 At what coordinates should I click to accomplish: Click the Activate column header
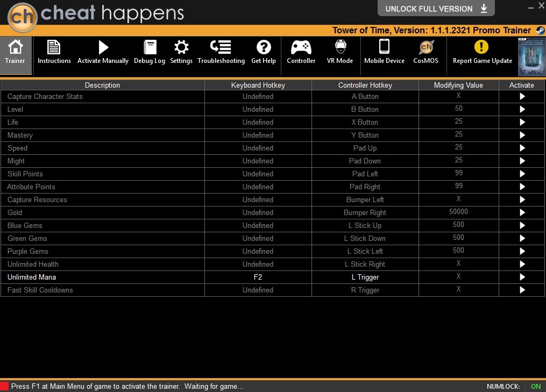tap(522, 85)
